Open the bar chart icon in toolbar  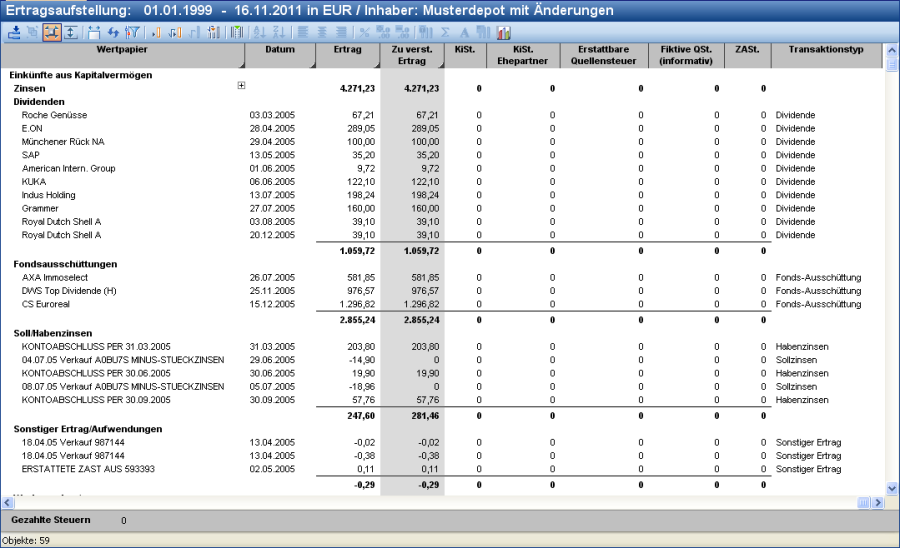point(503,33)
